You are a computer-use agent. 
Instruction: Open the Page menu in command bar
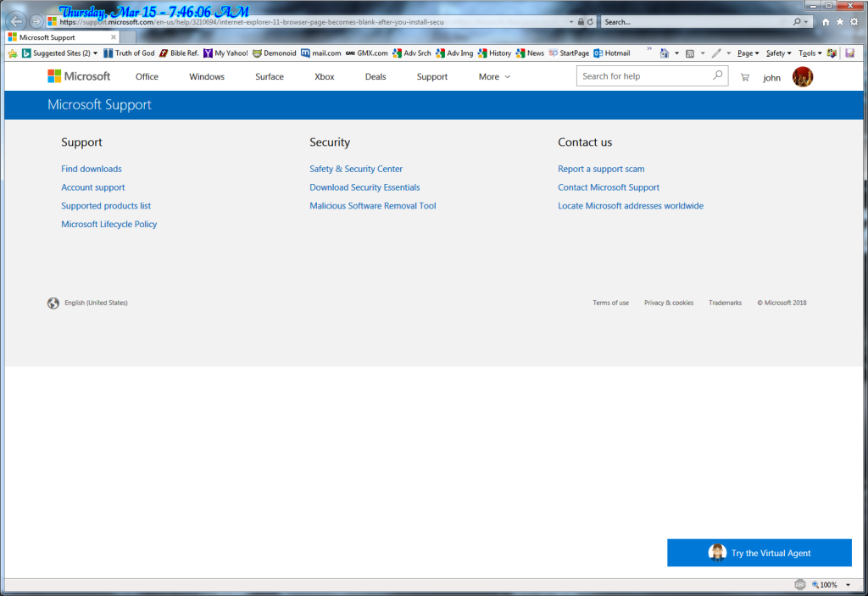tap(748, 53)
